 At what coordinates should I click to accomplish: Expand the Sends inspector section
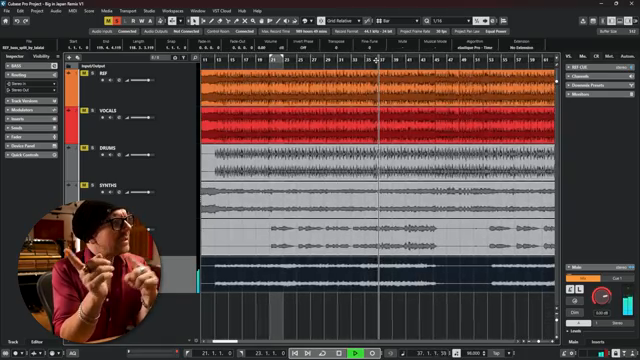(x=31, y=128)
